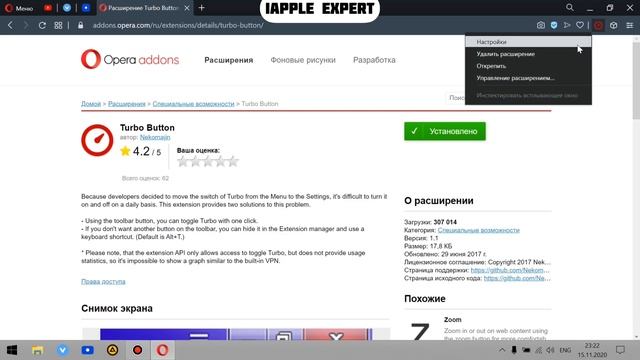Image resolution: width=640 pixels, height=360 pixels.
Task: Open the Zoom similar extension
Action: tap(453, 320)
